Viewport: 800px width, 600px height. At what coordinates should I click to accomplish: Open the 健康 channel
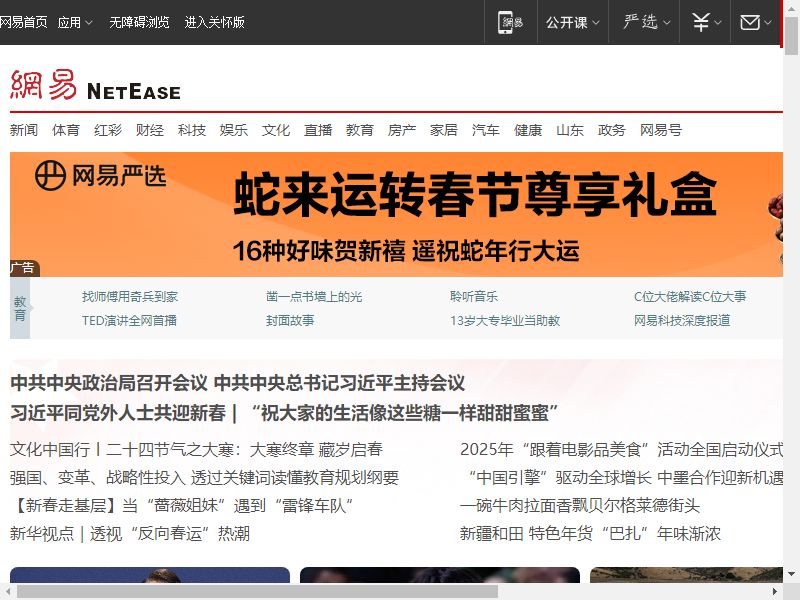(x=528, y=130)
